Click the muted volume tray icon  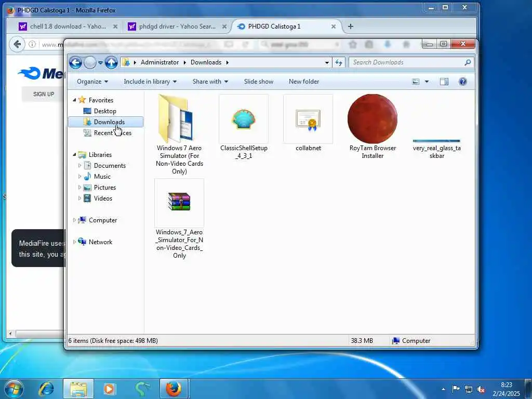(x=481, y=389)
